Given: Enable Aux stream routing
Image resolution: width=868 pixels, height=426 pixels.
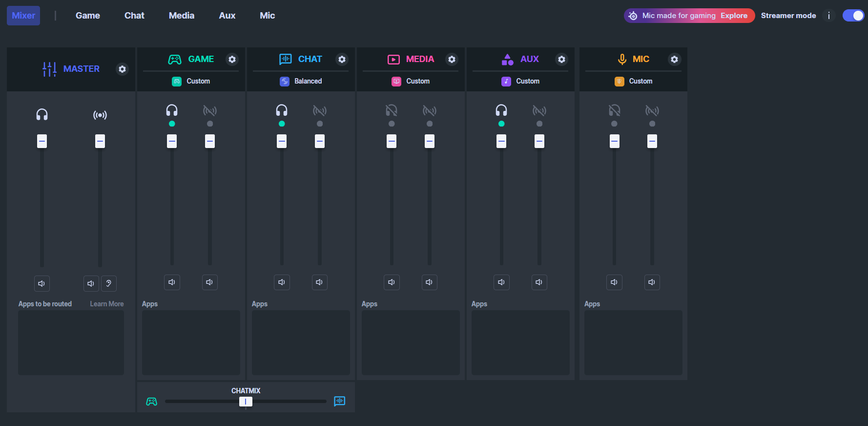Looking at the screenshot, I should (539, 110).
